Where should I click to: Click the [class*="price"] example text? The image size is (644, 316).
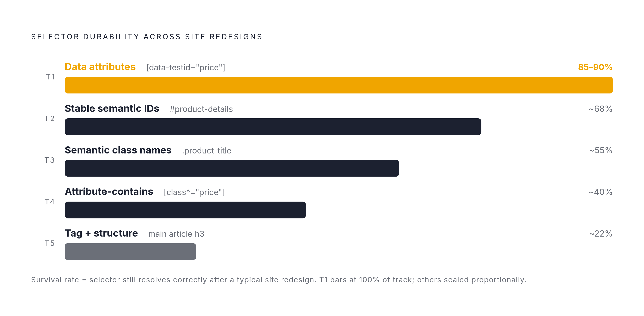click(194, 192)
